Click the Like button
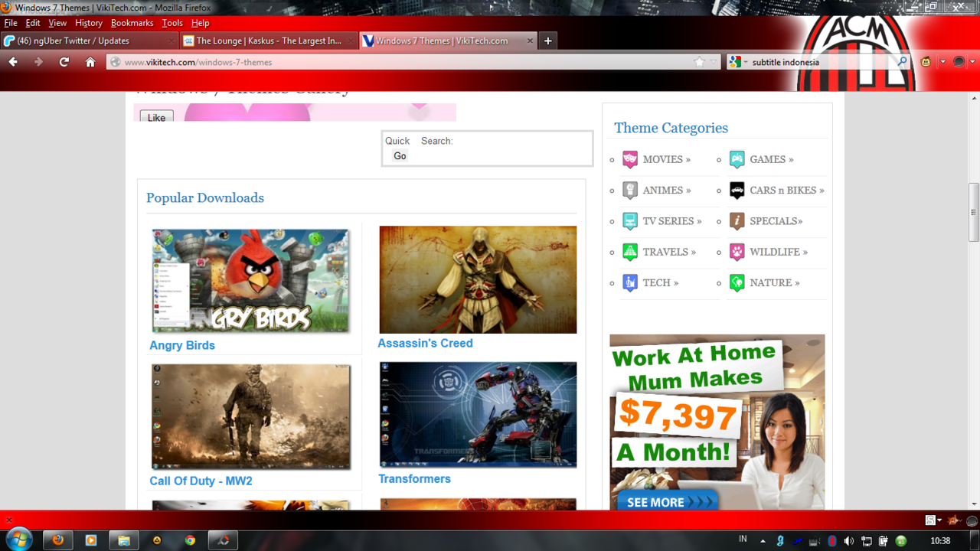 pyautogui.click(x=156, y=117)
